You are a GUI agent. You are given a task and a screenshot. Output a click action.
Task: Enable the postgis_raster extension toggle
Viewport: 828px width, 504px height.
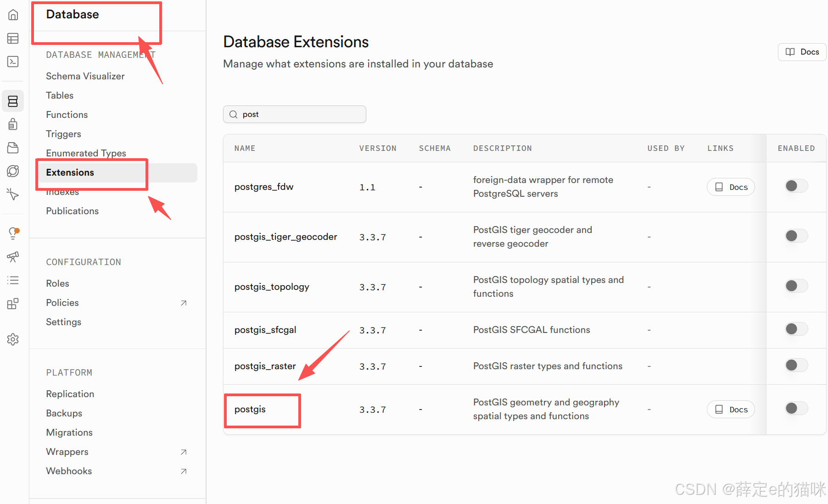(x=796, y=365)
